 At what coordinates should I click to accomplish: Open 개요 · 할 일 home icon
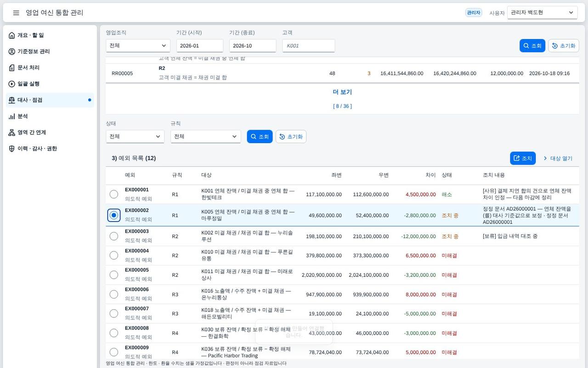[x=12, y=35]
